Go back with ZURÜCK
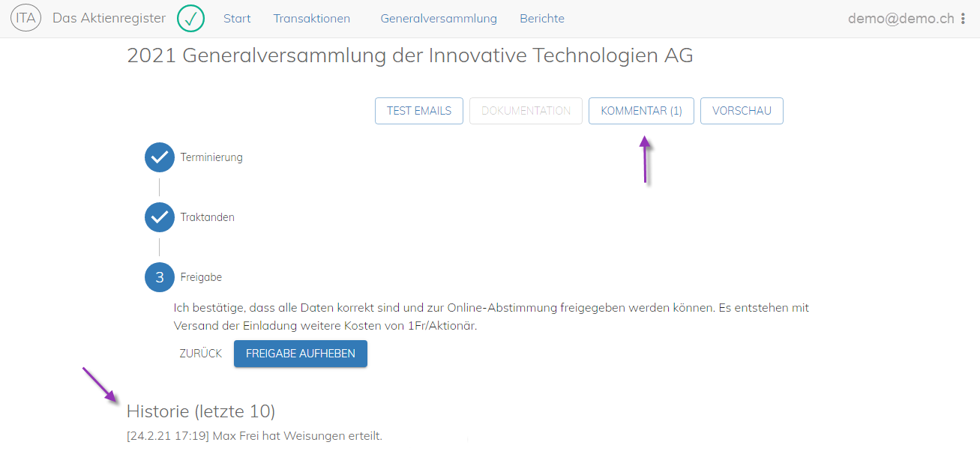Viewport: 980px width, 469px height. (x=201, y=354)
